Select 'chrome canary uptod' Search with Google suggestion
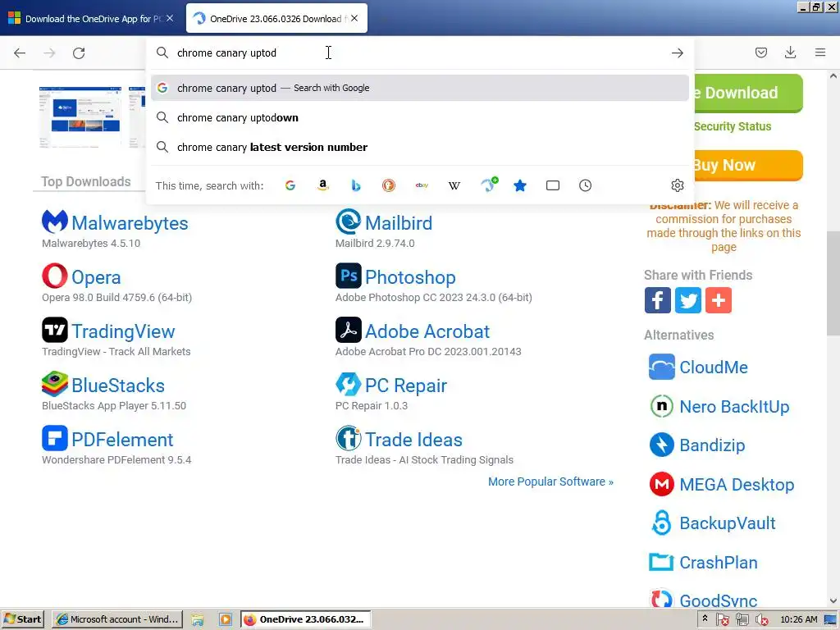Screen dimensions: 840x630 (x=419, y=88)
